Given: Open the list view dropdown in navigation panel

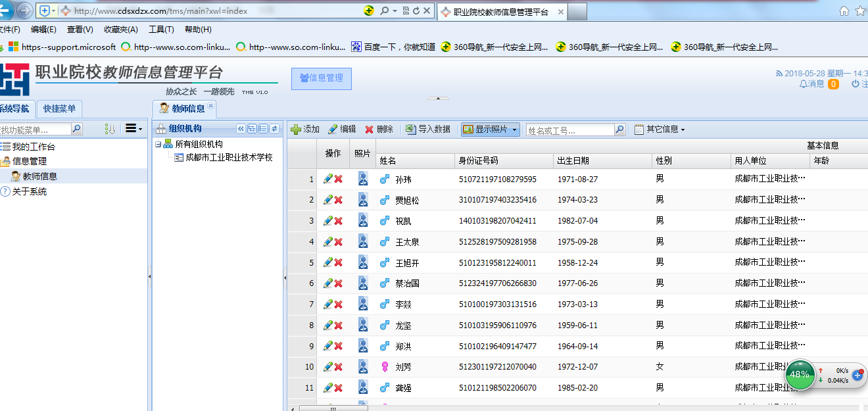Looking at the screenshot, I should coord(133,129).
